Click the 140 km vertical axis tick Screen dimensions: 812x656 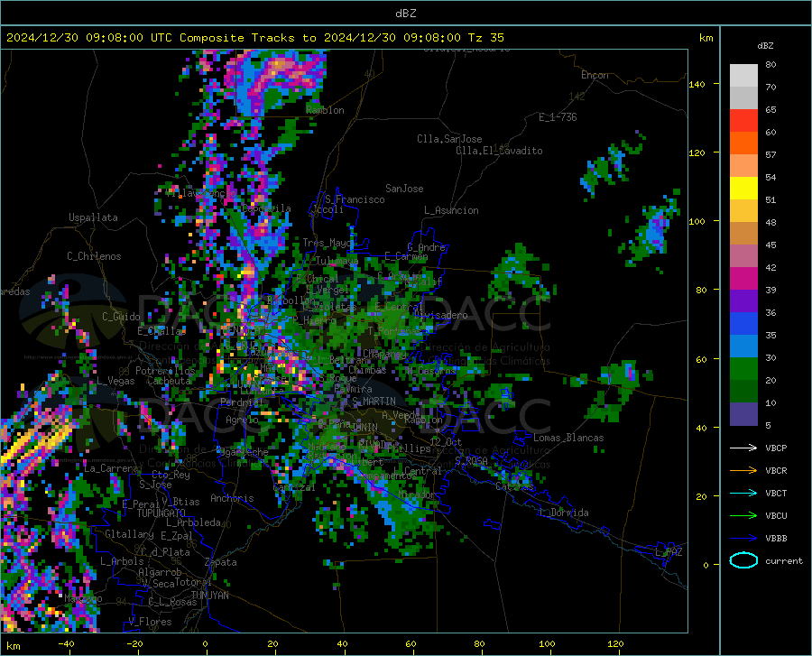click(697, 84)
